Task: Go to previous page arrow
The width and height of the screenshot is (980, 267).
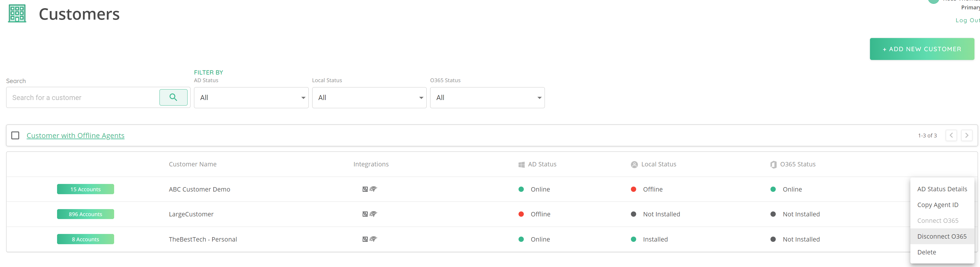Action: [x=951, y=135]
